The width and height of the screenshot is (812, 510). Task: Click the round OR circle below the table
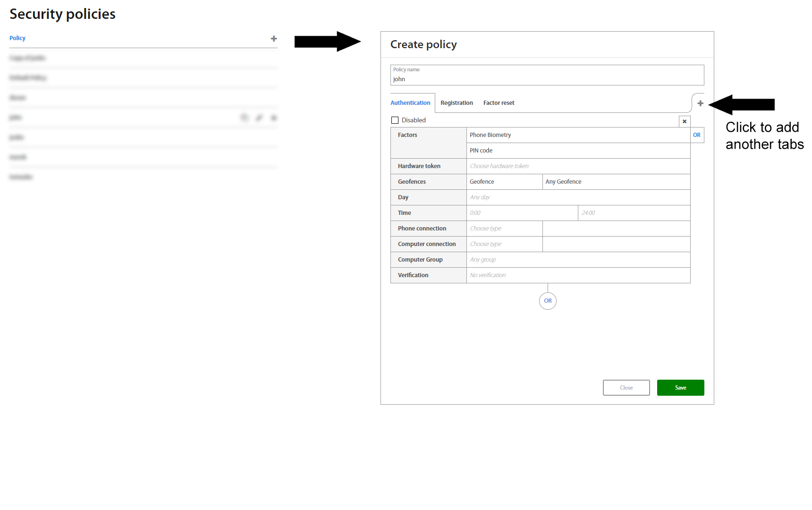[548, 301]
